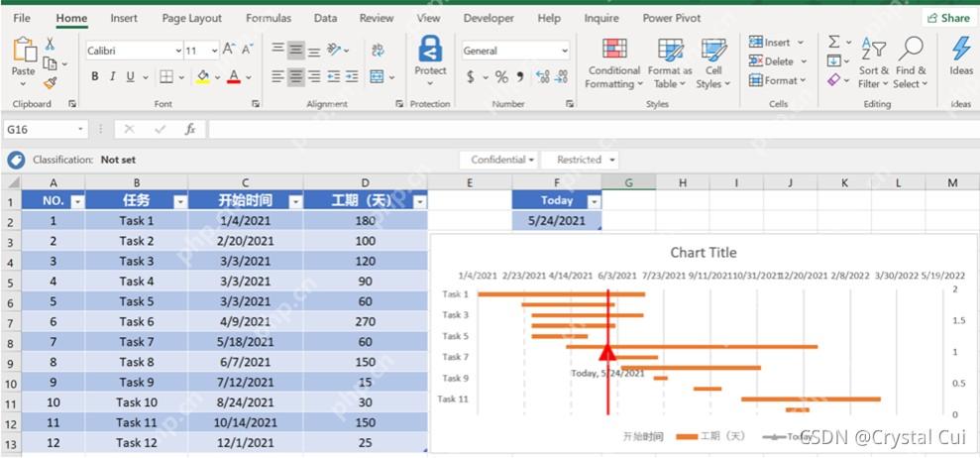Screen dimensions: 980x458
Task: Toggle Underline formatting
Action: pos(130,77)
